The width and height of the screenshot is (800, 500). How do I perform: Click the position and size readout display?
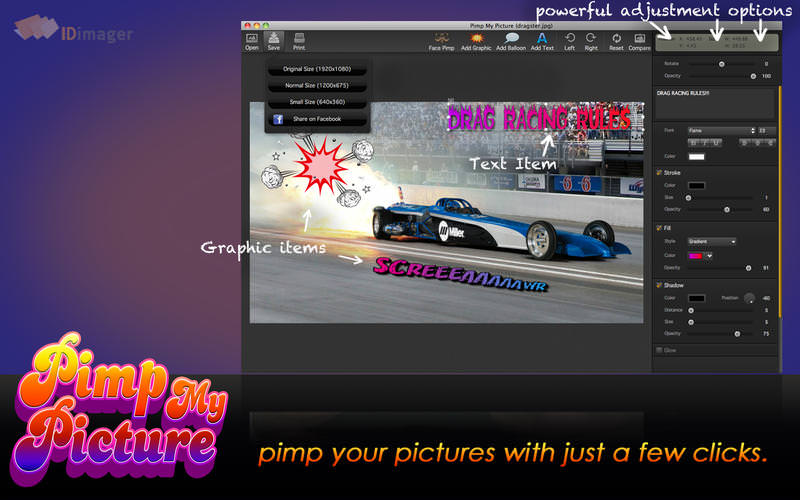coord(717,42)
